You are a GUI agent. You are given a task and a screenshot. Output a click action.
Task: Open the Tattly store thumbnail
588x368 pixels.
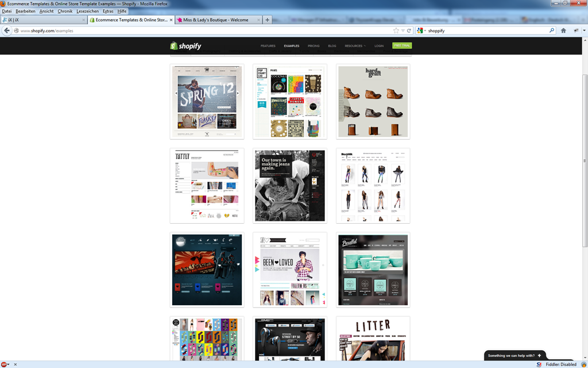(207, 186)
